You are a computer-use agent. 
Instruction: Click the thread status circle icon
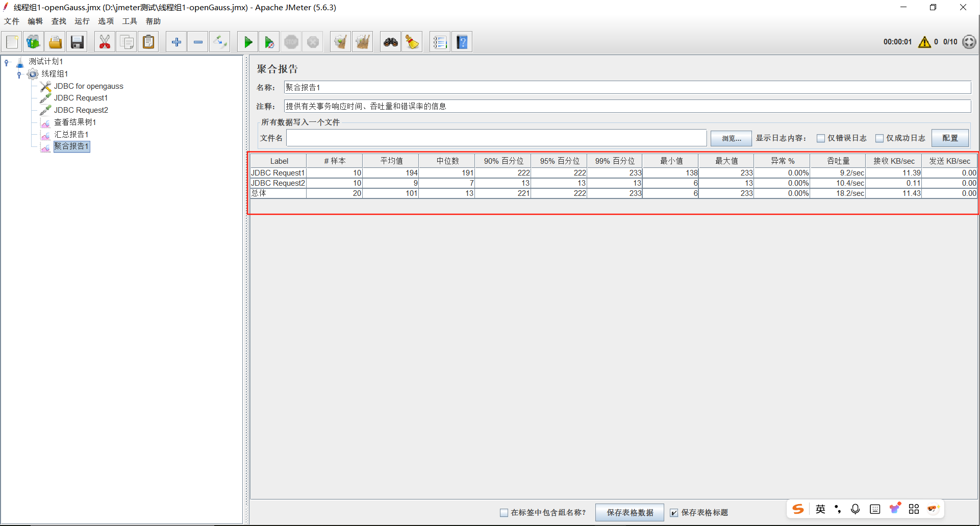pos(969,42)
